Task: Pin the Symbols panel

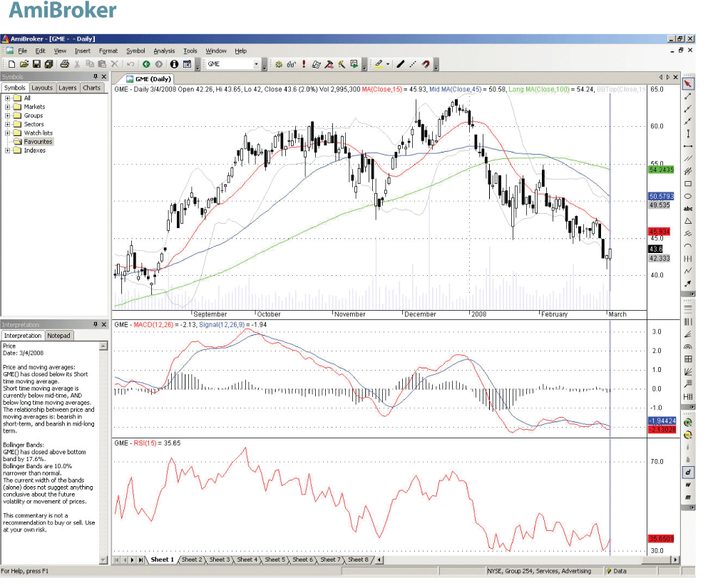Action: pos(96,76)
